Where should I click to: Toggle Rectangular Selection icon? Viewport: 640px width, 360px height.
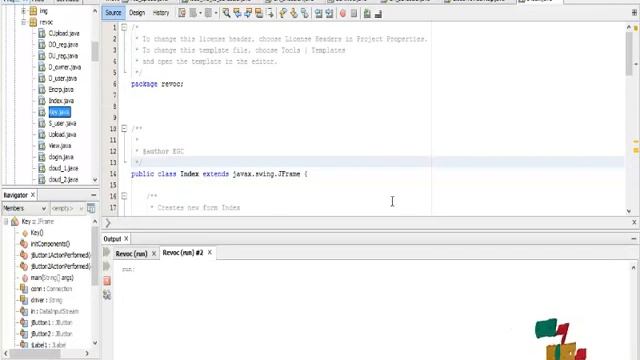coord(270,13)
